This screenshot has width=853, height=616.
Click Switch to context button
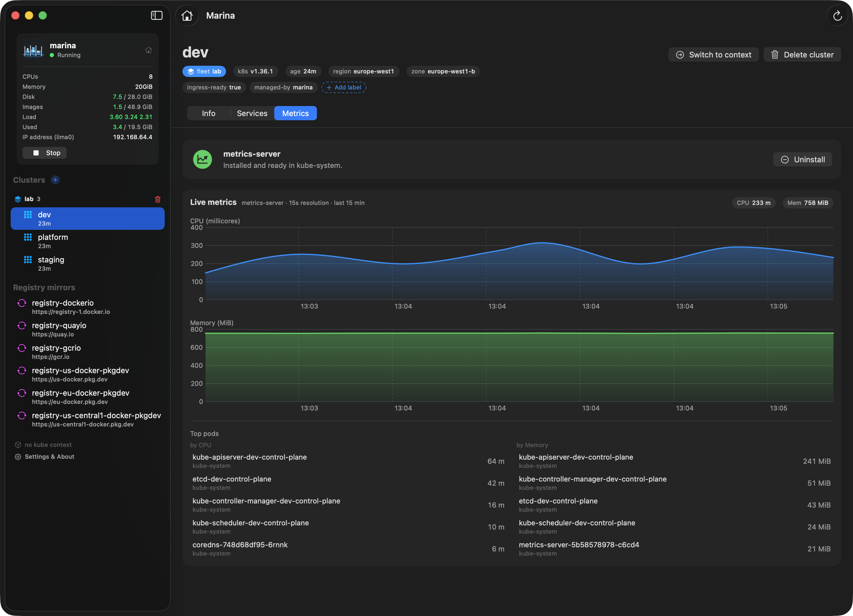[x=713, y=54]
